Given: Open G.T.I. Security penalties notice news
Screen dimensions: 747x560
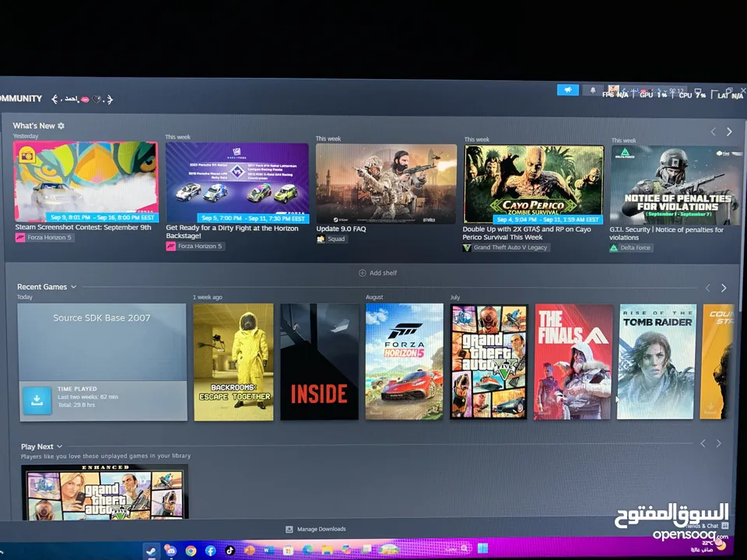Looking at the screenshot, I should point(666,233).
